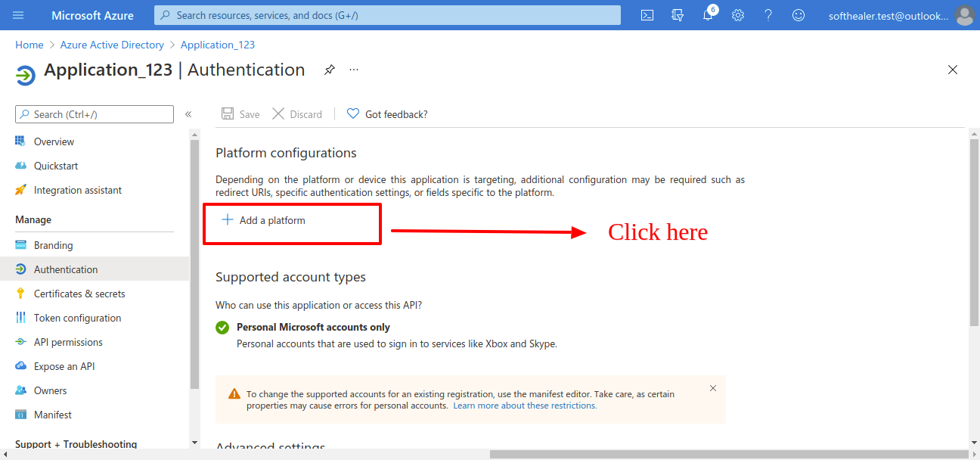The width and height of the screenshot is (980, 460).
Task: Open Certificates & secrets in sidebar
Action: point(79,294)
